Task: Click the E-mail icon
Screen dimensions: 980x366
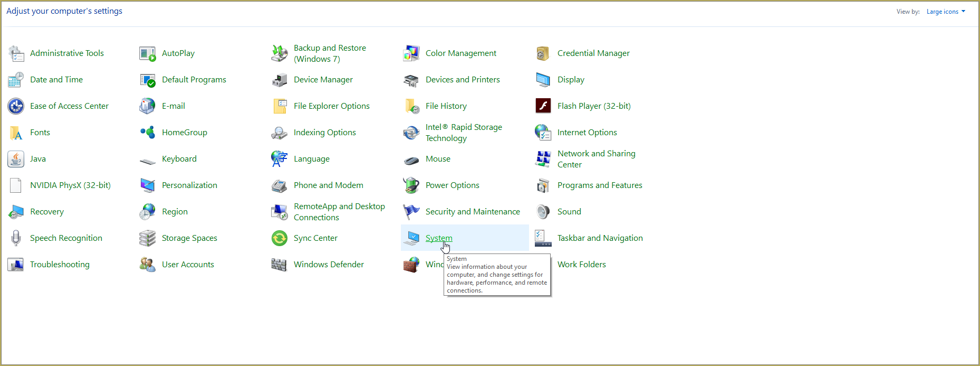Action: 148,106
